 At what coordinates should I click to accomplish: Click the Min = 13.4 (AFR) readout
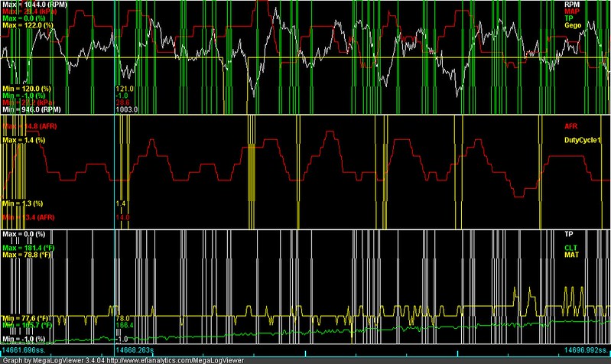click(28, 217)
